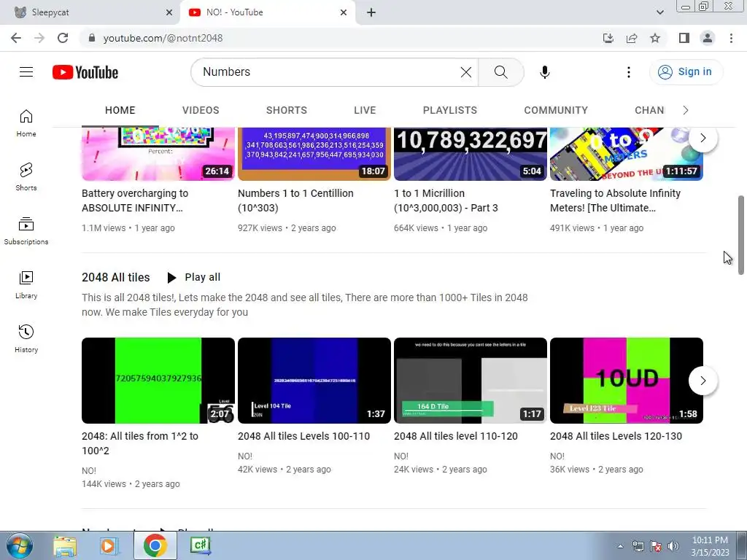Show next videos in the top shelf

point(703,138)
